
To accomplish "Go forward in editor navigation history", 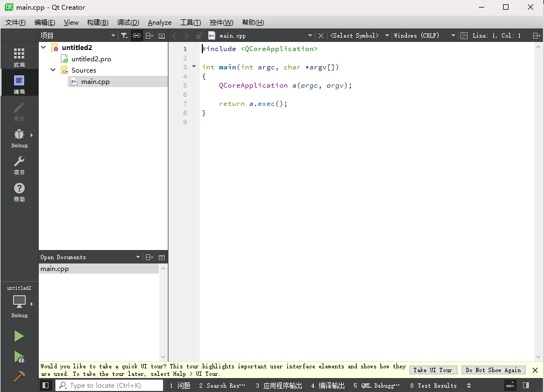I will pos(187,35).
